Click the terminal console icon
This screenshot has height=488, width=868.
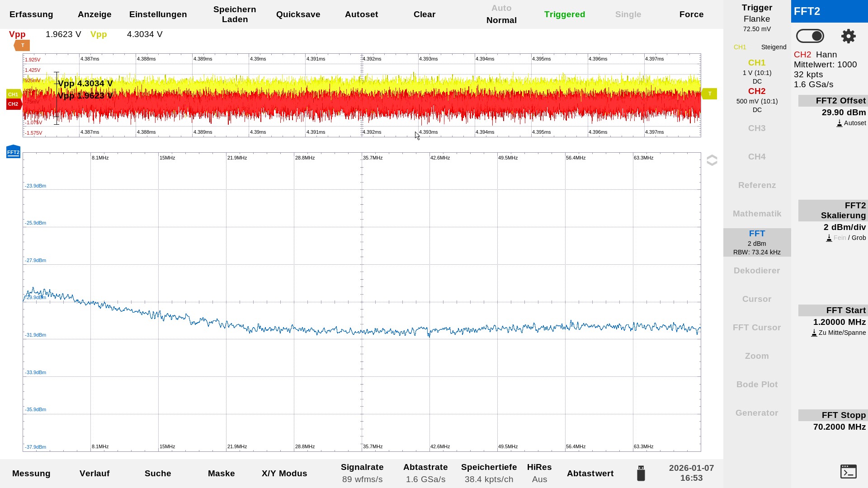coord(848,471)
